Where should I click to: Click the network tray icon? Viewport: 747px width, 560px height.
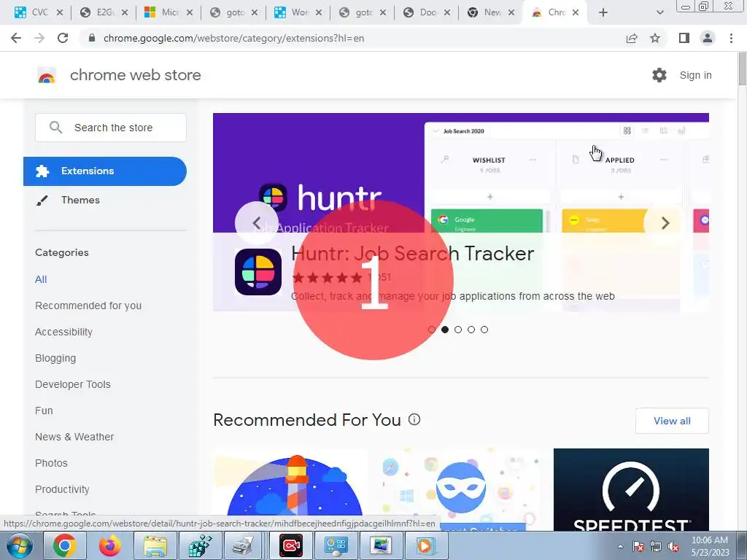coord(656,547)
